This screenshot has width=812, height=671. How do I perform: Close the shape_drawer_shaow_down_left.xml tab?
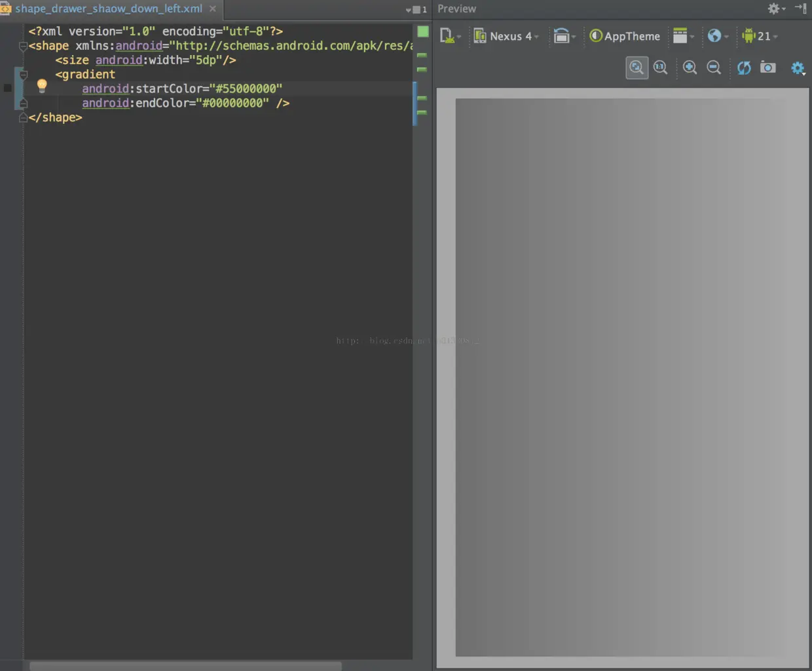[x=213, y=9]
